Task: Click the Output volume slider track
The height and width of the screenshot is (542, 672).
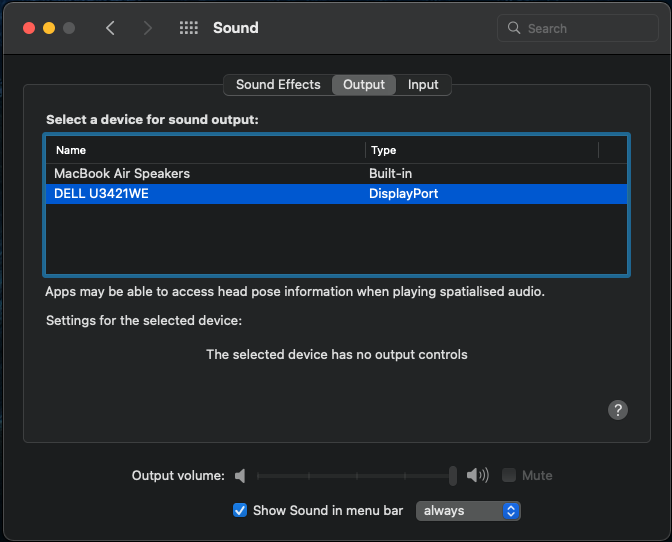Action: click(355, 476)
